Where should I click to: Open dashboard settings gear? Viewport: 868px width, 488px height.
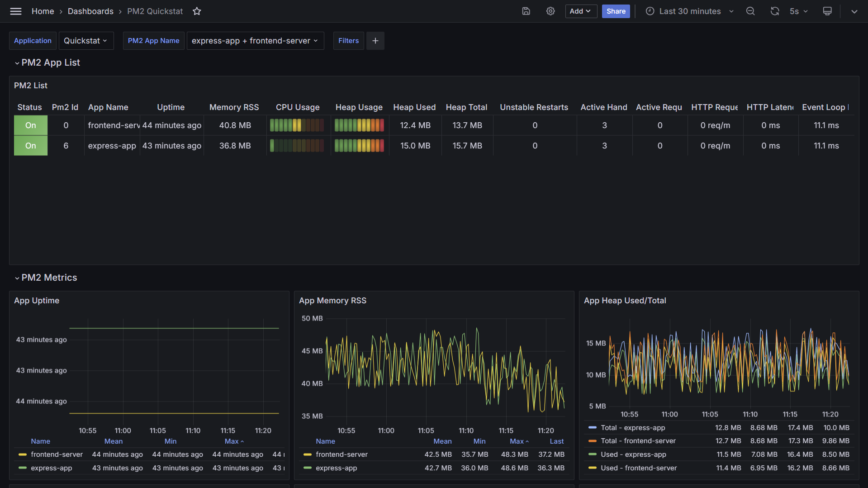click(550, 11)
